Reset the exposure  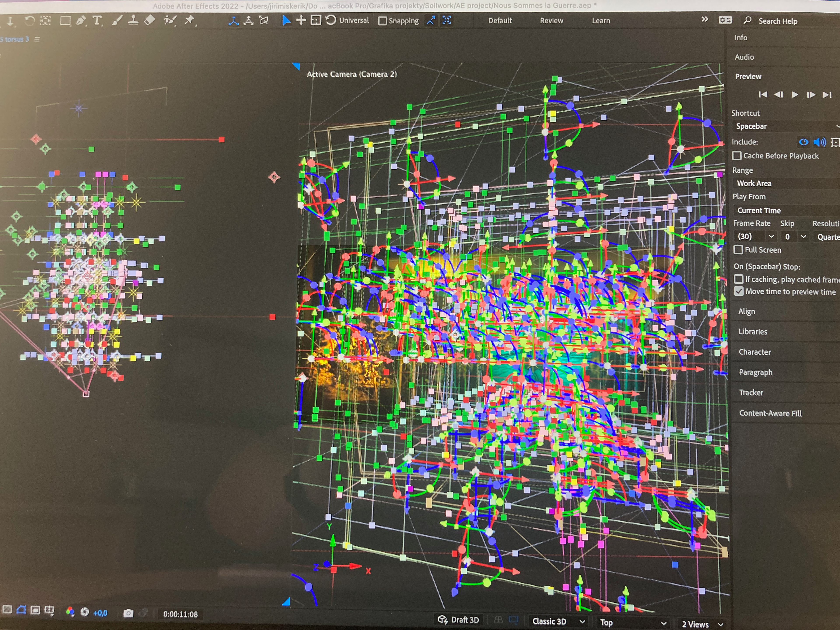(x=85, y=612)
